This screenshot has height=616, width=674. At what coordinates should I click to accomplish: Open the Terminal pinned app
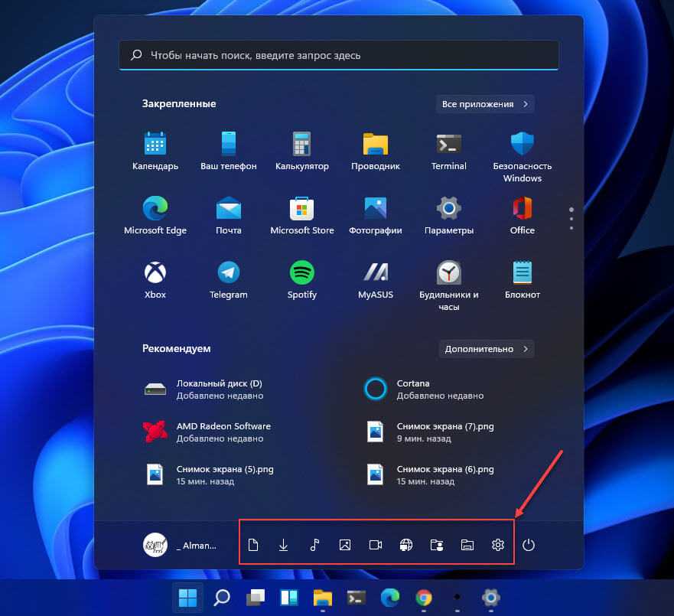click(x=448, y=151)
